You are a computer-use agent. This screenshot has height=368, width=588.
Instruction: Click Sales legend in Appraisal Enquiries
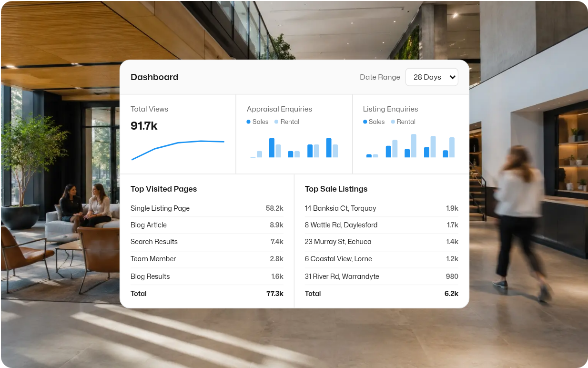(257, 122)
